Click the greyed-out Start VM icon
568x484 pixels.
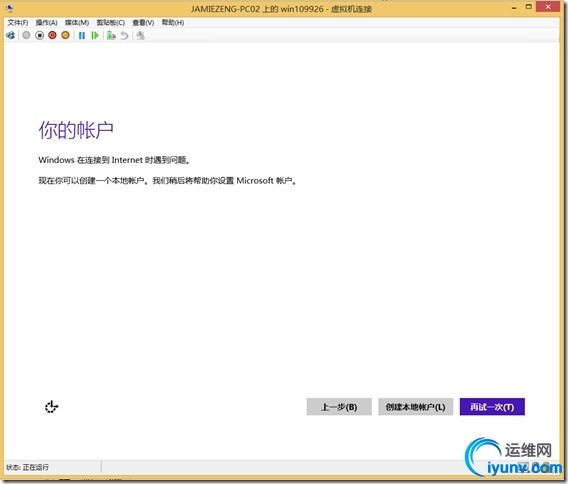[x=26, y=36]
